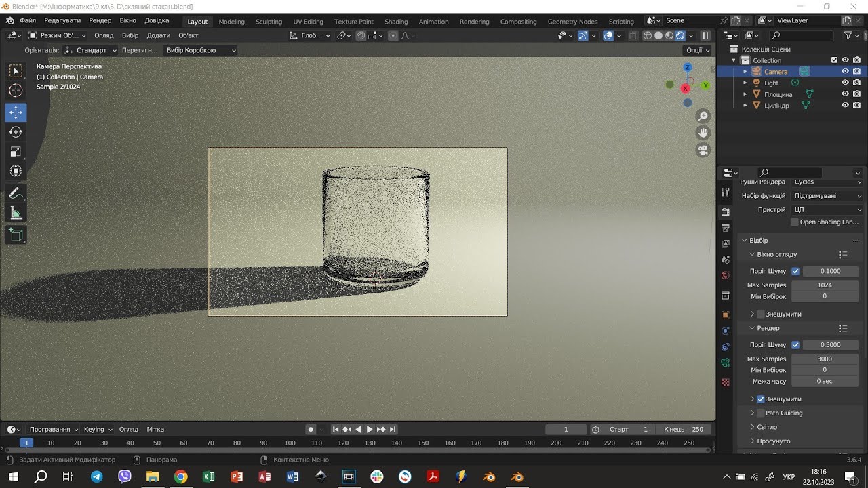Open the Scene properties tab
The image size is (868, 488).
726,259
